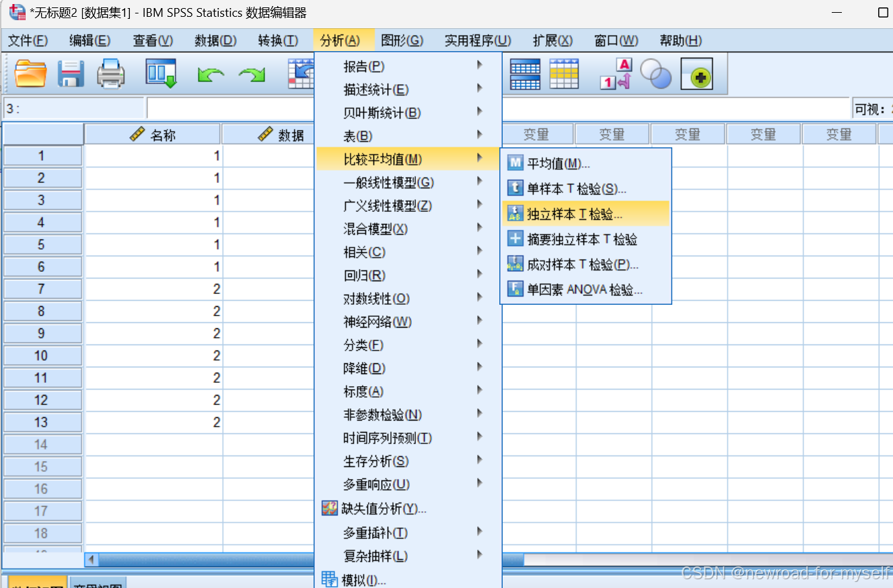Open the 窗口(W) menu
This screenshot has height=588, width=893.
616,41
